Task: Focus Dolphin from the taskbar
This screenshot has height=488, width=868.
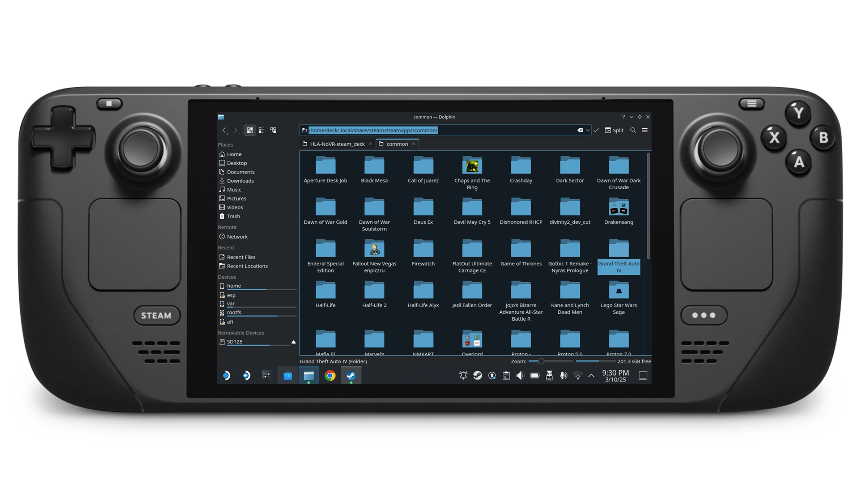Action: click(309, 376)
